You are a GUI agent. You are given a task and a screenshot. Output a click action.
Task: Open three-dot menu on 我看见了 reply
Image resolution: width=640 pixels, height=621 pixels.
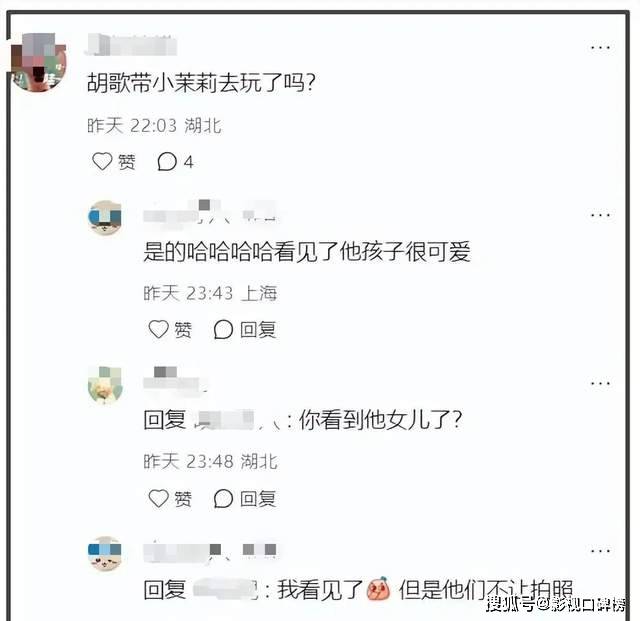600,551
